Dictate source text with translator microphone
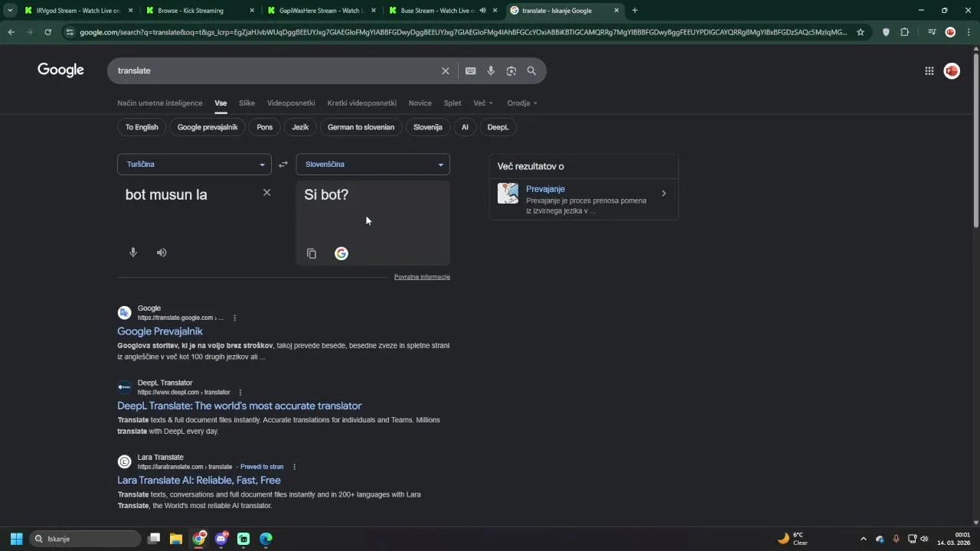 point(133,253)
